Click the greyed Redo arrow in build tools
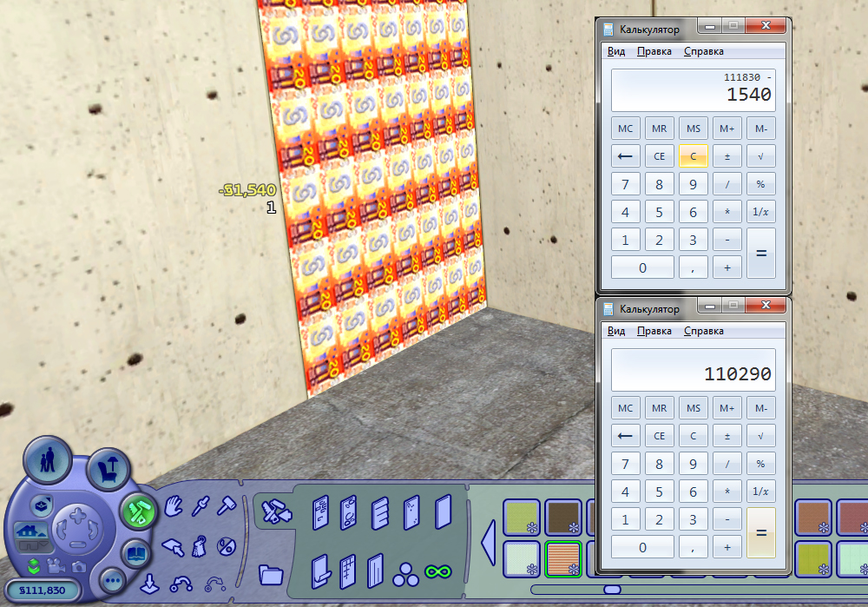868x607 pixels. coord(214,584)
